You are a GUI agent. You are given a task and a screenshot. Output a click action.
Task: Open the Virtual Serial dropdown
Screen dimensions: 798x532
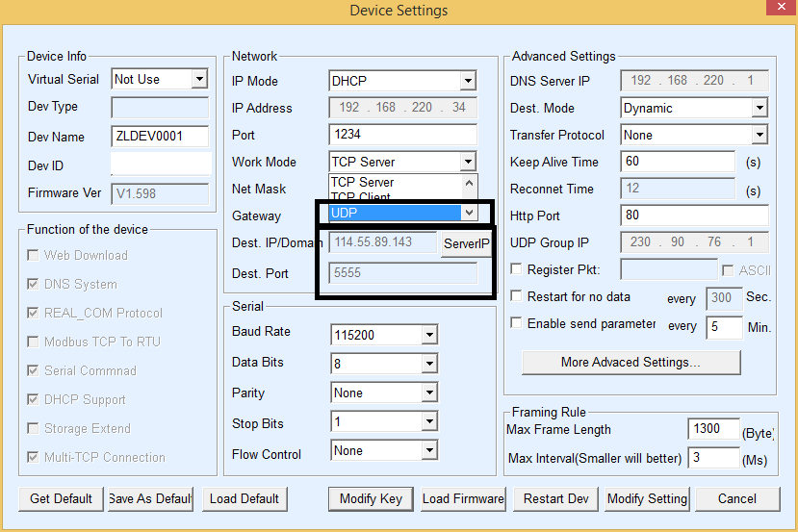199,80
